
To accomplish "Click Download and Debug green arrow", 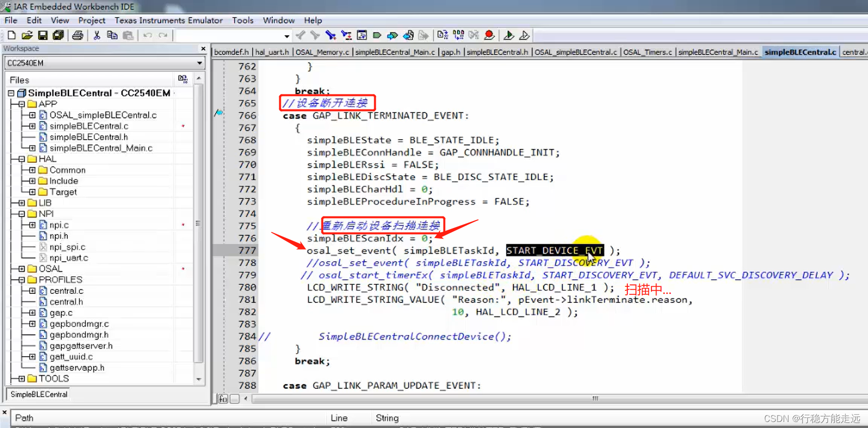I will click(508, 35).
